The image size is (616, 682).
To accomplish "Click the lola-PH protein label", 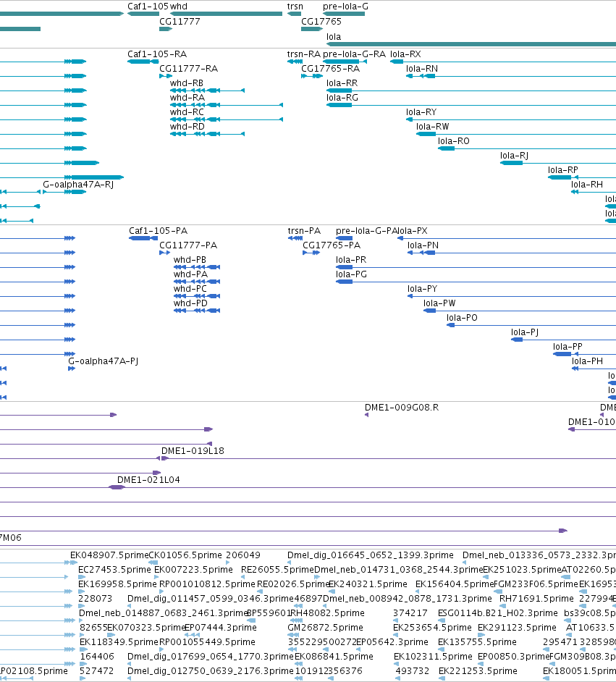I will 587,361.
